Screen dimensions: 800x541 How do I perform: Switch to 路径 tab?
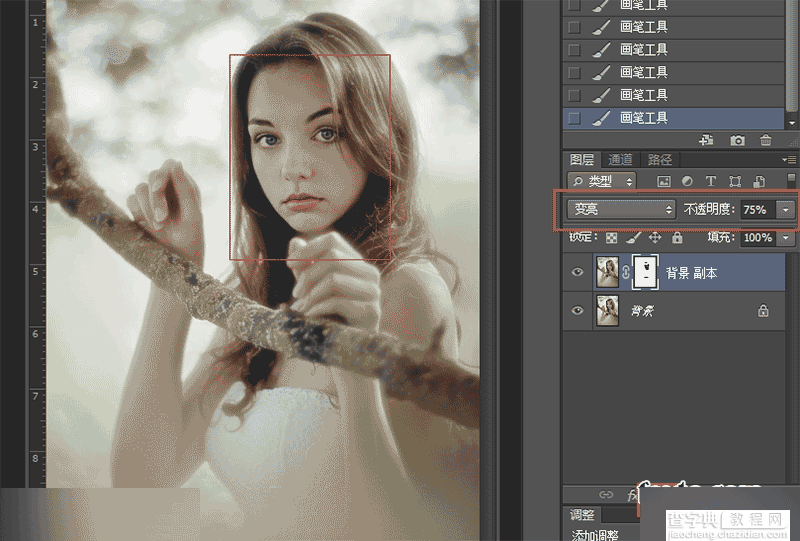coord(660,160)
